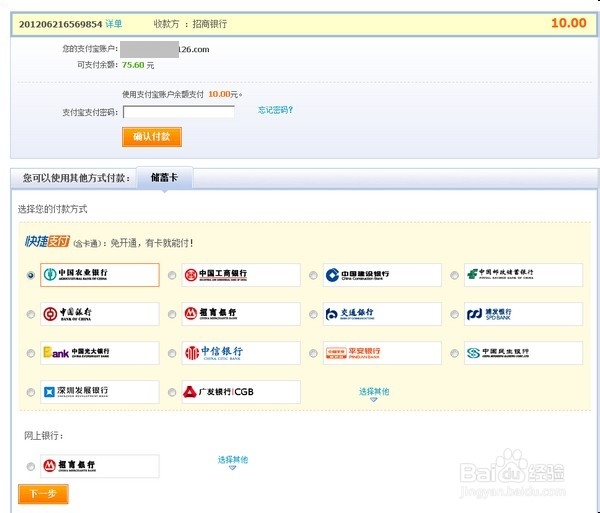
Task: Click the 使用支付宝账户余额支付 text
Action: [x=163, y=94]
